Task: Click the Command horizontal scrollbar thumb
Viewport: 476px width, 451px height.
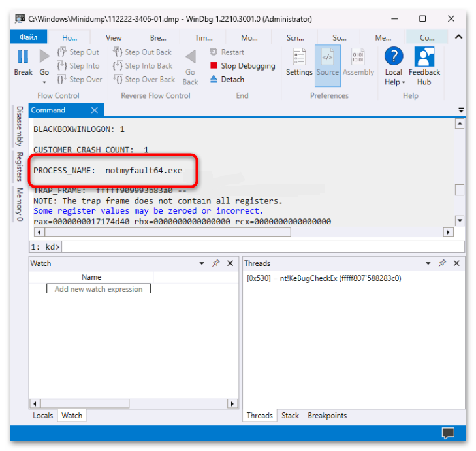Action: (168, 233)
